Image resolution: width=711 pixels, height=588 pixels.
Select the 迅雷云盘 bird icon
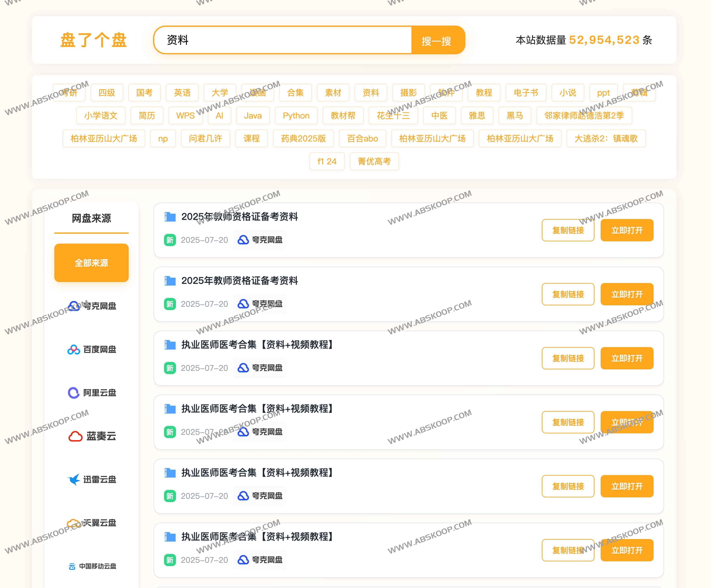pyautogui.click(x=74, y=479)
